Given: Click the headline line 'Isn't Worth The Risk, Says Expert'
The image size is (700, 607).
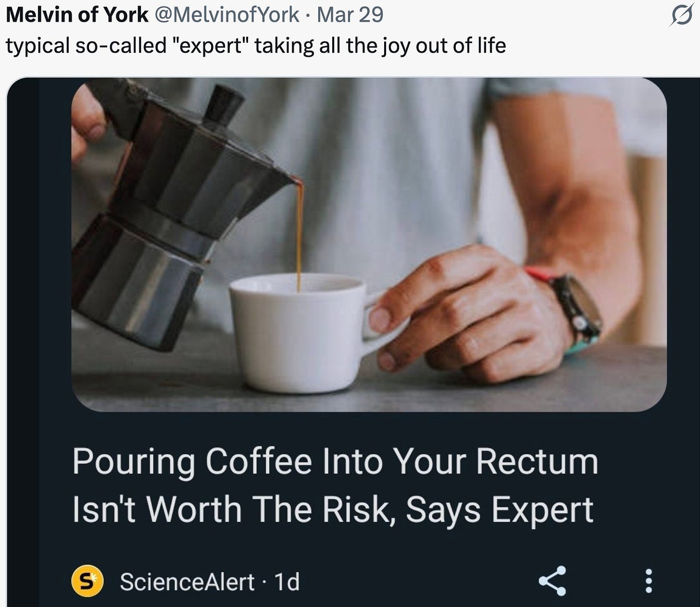Looking at the screenshot, I should (x=333, y=510).
